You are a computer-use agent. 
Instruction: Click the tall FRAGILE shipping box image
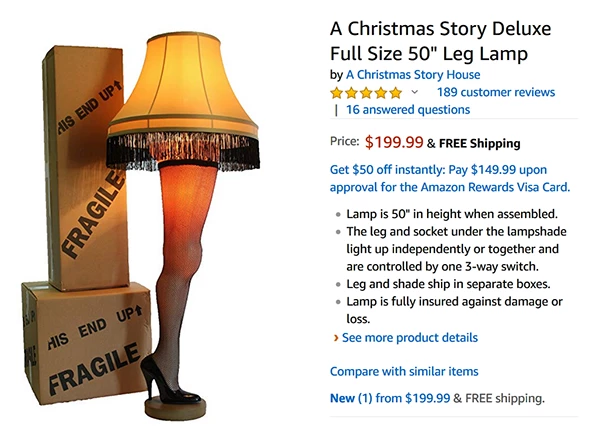[85, 167]
